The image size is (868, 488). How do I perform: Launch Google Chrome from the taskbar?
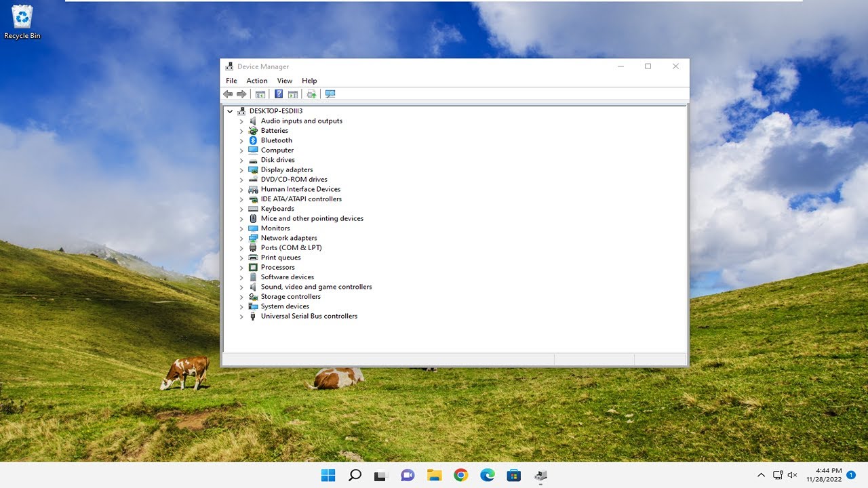point(460,475)
